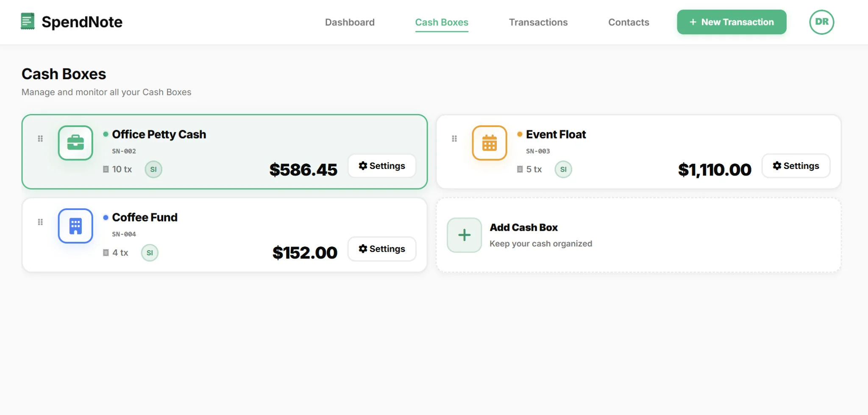
Task: Select the briefcase icon on Office Petty Cash
Action: click(75, 143)
